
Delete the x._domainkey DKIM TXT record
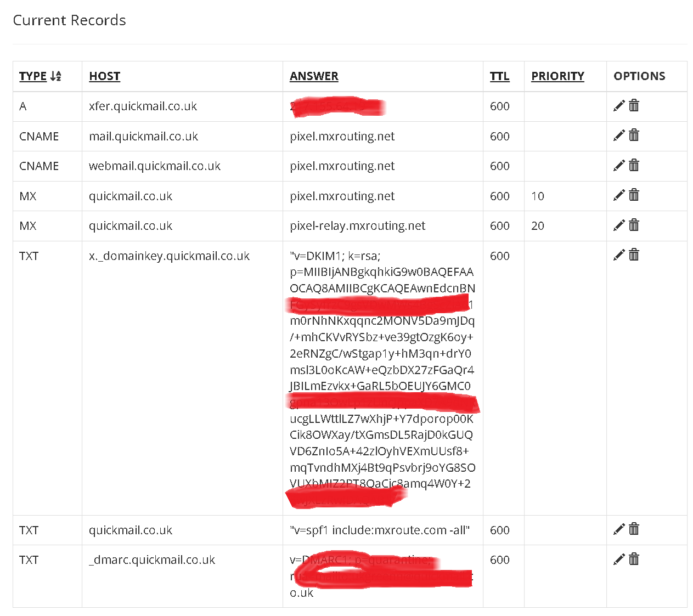(634, 255)
